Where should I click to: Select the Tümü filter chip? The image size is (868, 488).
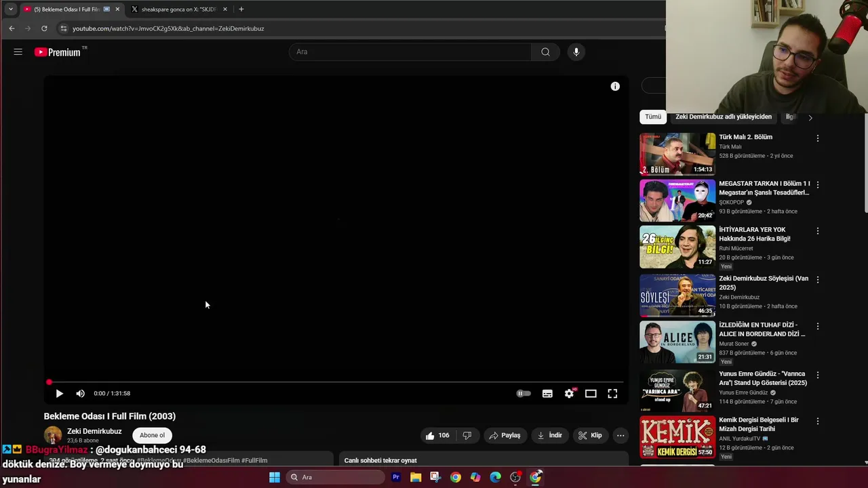pos(653,117)
